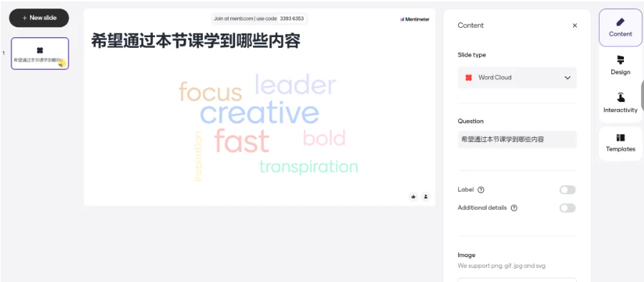
Task: Click the word "fast" in the word cloud
Action: click(242, 141)
